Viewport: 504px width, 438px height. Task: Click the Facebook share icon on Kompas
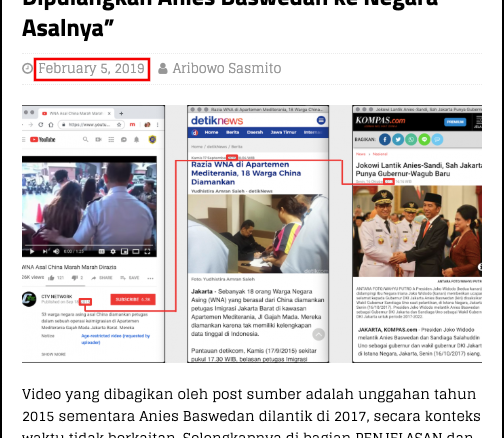pos(385,139)
